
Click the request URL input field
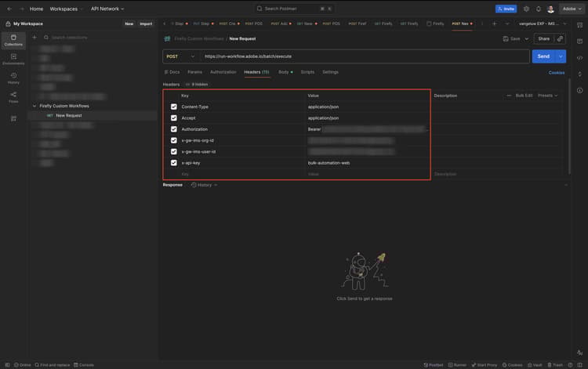(365, 56)
